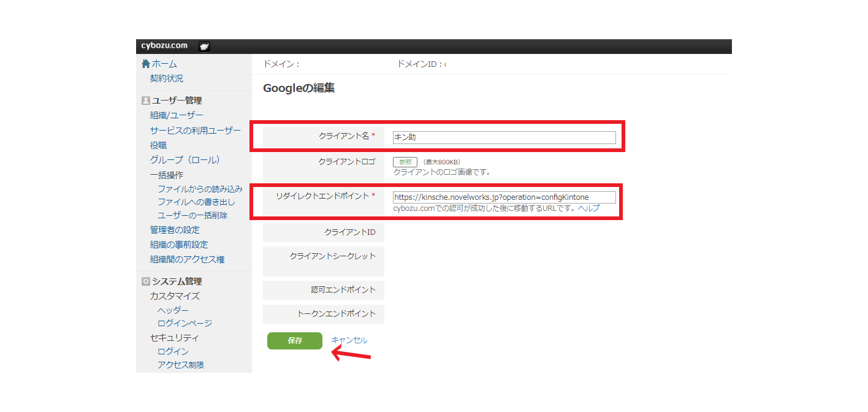Open サービスの利用ユーザー settings
The height and width of the screenshot is (412, 868).
point(196,131)
